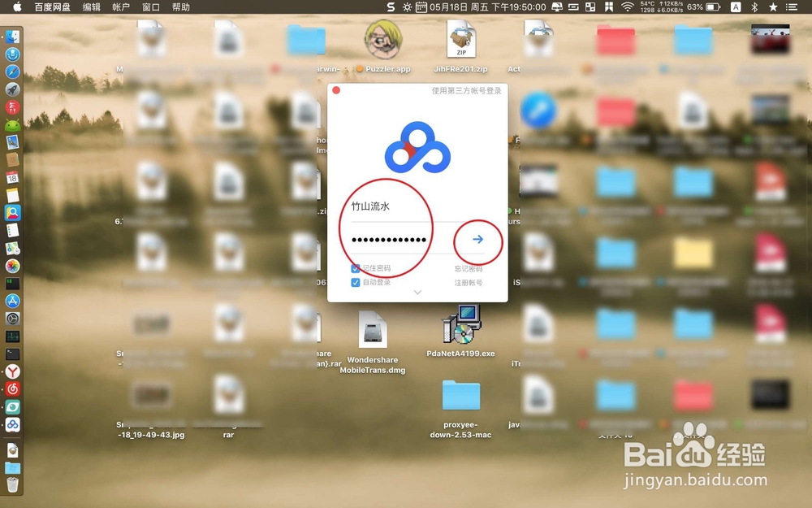
Task: Click the battery 63% indicator
Action: pyautogui.click(x=703, y=7)
